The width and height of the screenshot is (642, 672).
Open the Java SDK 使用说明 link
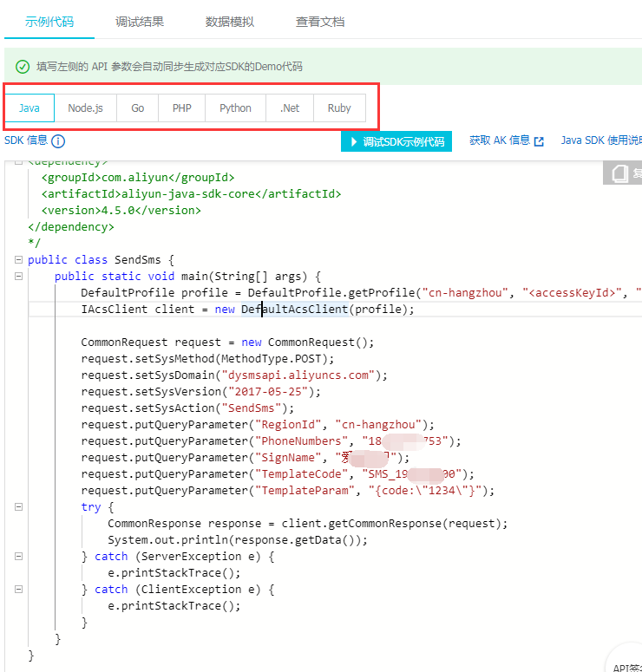pos(601,140)
